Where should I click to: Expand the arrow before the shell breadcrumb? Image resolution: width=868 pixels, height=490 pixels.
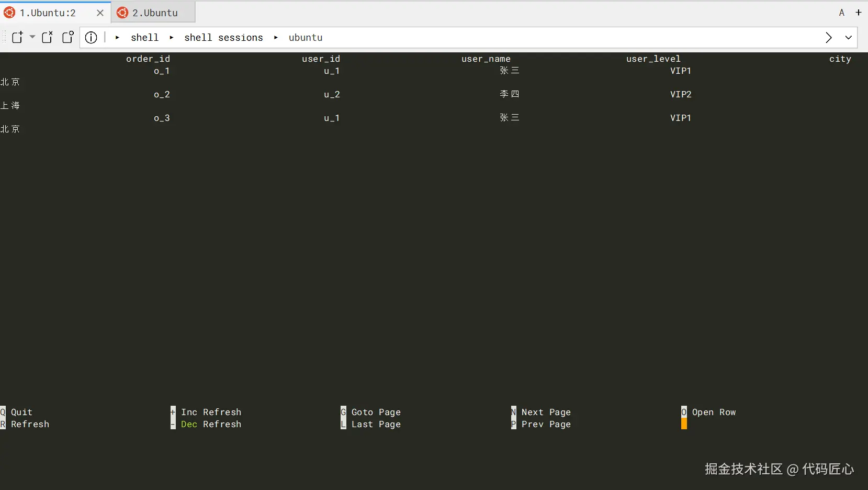[x=117, y=38]
